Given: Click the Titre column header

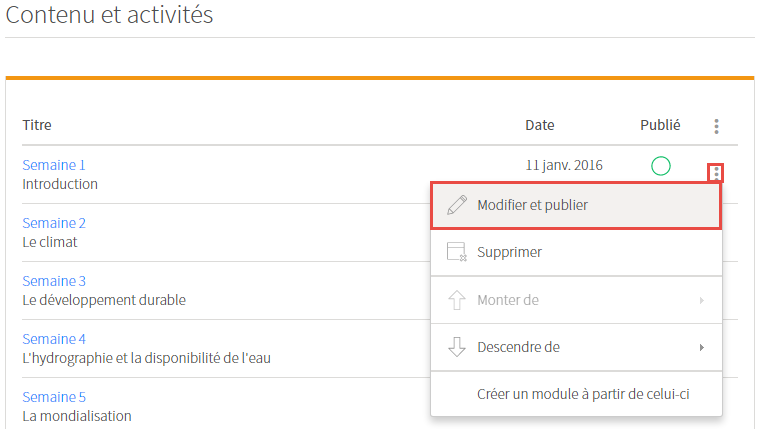Looking at the screenshot, I should pyautogui.click(x=37, y=125).
